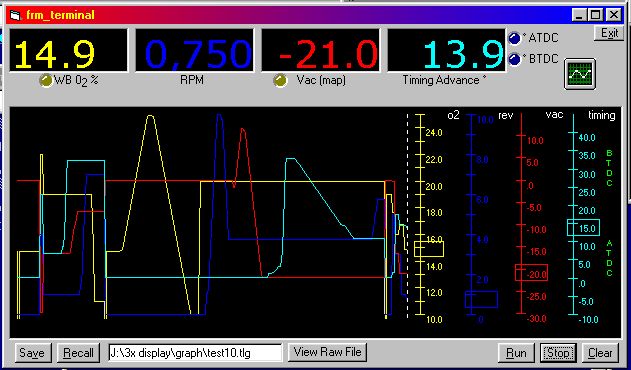This screenshot has height=370, width=631.
Task: Click the green graph display icon
Action: click(x=579, y=74)
